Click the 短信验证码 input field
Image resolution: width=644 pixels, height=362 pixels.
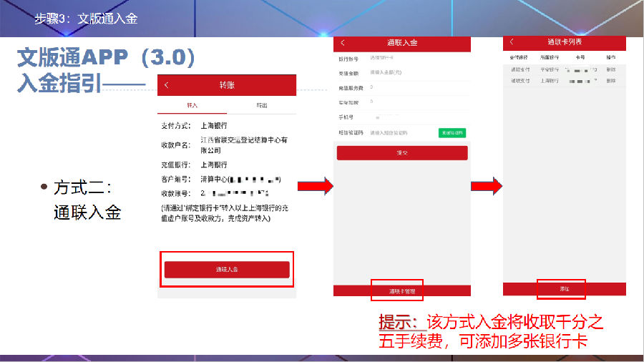(x=402, y=133)
